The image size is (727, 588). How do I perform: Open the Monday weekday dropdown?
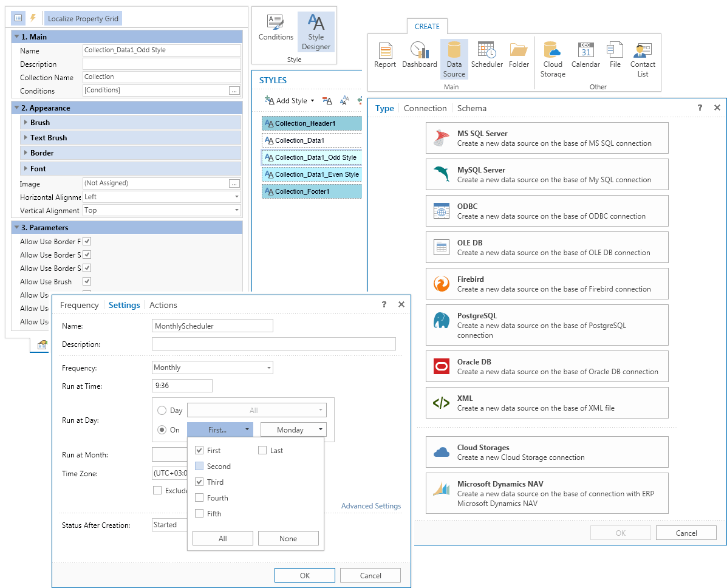(x=293, y=430)
